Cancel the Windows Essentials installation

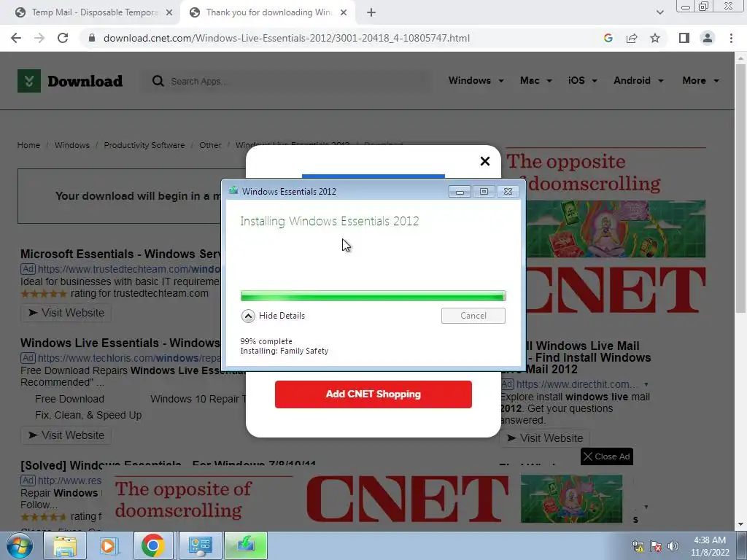473,316
